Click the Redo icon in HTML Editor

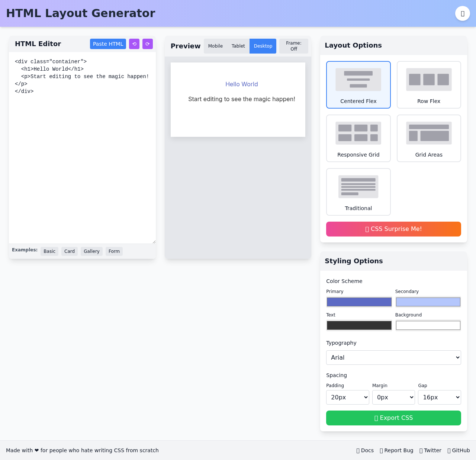click(x=148, y=44)
